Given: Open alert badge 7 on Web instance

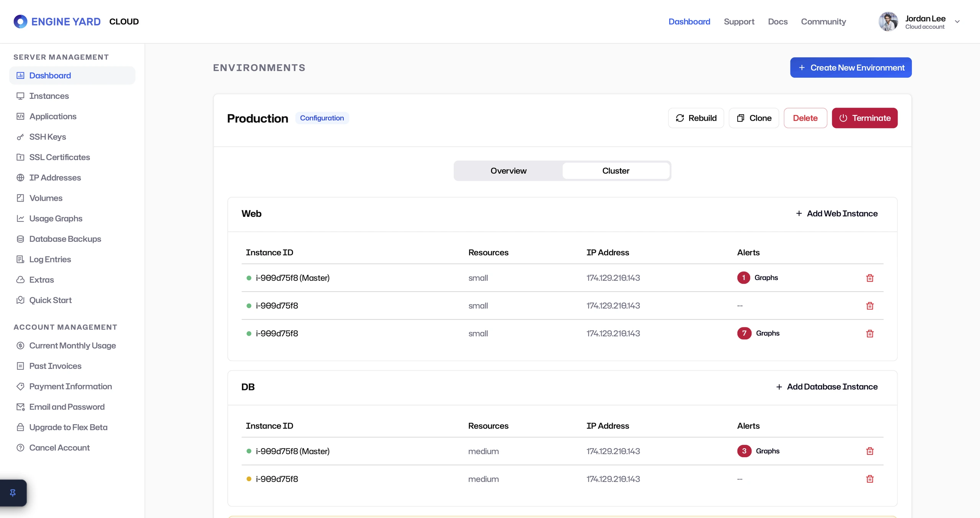Looking at the screenshot, I should pos(744,333).
